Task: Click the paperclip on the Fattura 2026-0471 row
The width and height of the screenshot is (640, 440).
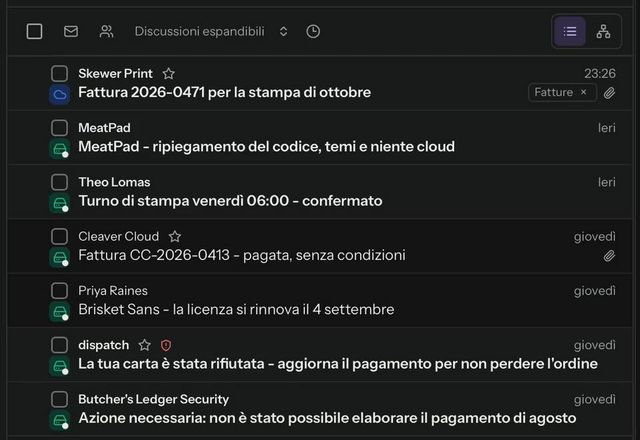Action: [x=609, y=93]
